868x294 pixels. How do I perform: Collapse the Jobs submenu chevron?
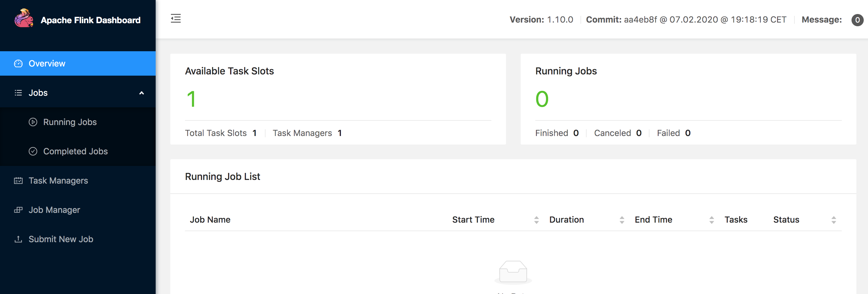pos(142,93)
